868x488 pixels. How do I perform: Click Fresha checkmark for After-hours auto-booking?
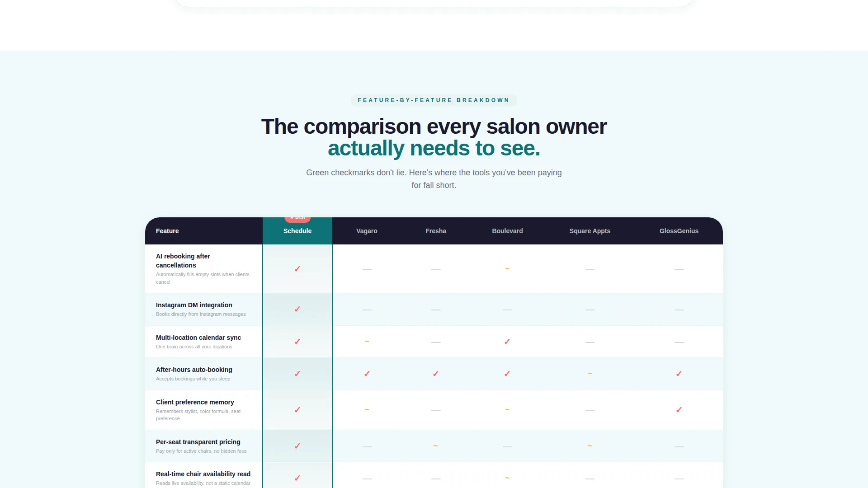(436, 374)
